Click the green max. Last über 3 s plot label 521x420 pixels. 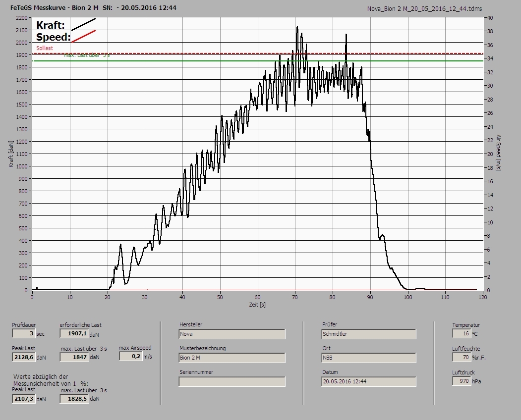click(87, 55)
